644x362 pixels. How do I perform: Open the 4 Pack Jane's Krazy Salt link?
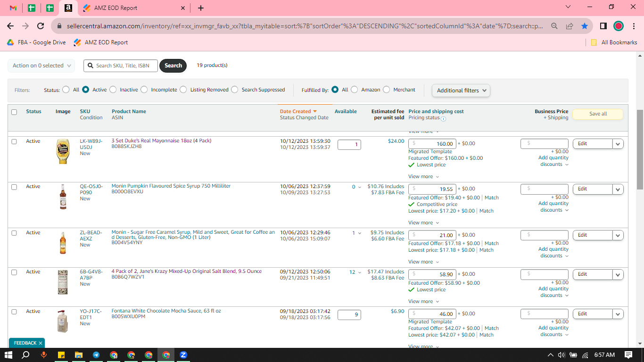click(187, 271)
